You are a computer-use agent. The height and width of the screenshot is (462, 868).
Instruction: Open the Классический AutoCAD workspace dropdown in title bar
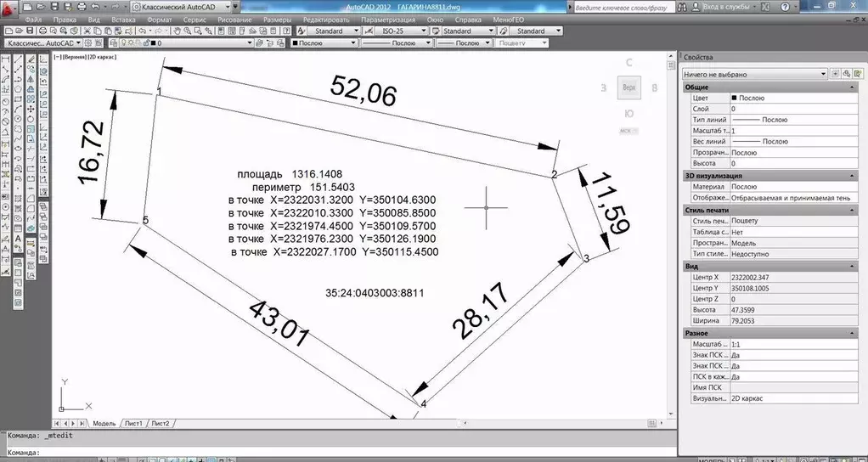[x=180, y=7]
